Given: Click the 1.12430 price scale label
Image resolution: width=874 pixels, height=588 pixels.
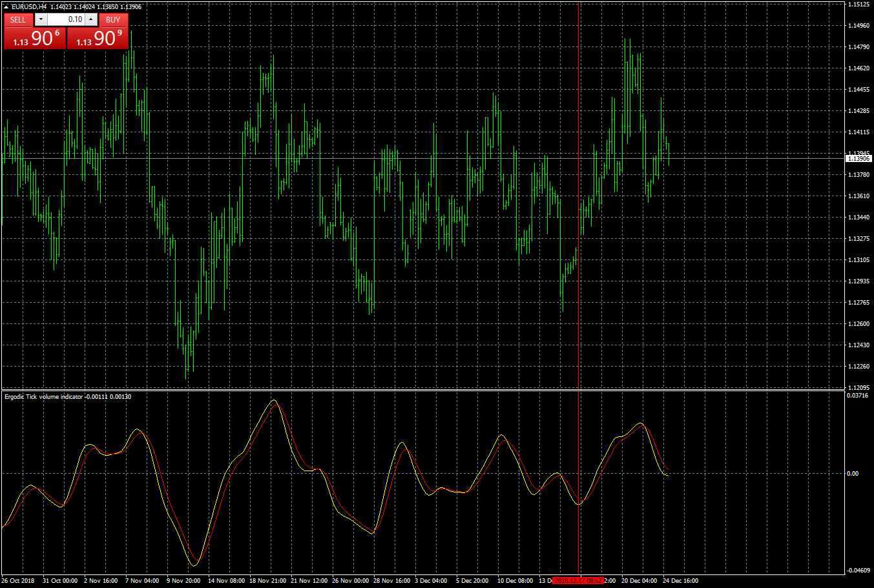Looking at the screenshot, I should point(858,345).
